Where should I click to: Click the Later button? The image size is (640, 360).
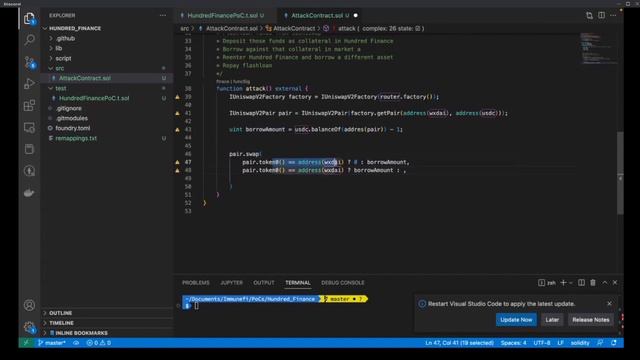[552, 320]
